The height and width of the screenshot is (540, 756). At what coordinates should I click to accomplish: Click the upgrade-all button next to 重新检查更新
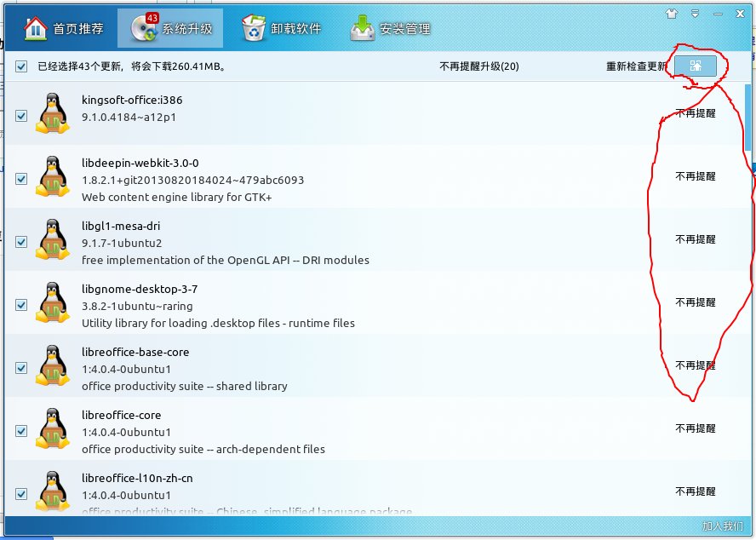point(696,66)
